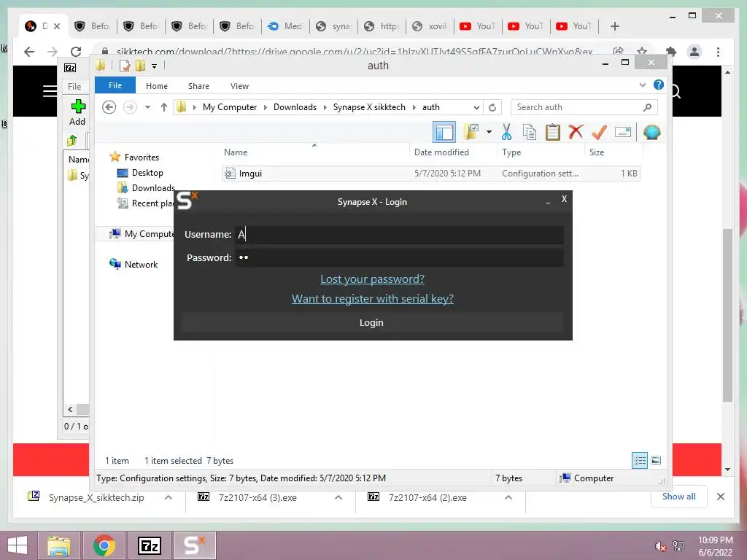Click the Rename icon in Explorer toolbar
The image size is (747, 560).
623,132
